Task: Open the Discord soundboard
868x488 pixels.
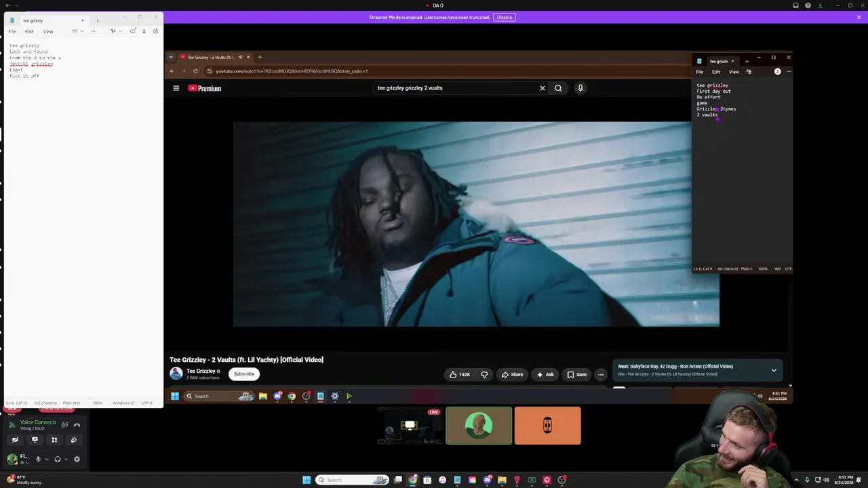Action: (74, 440)
